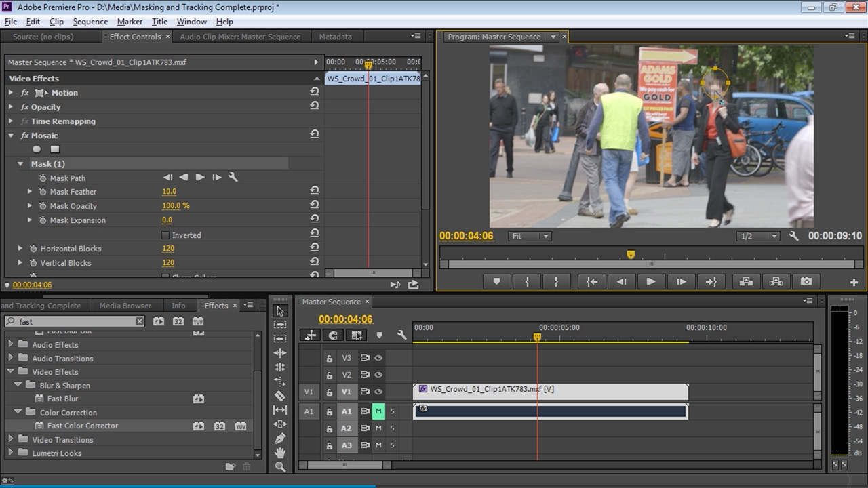Clear the effects search field
This screenshot has width=868, height=488.
[140, 321]
